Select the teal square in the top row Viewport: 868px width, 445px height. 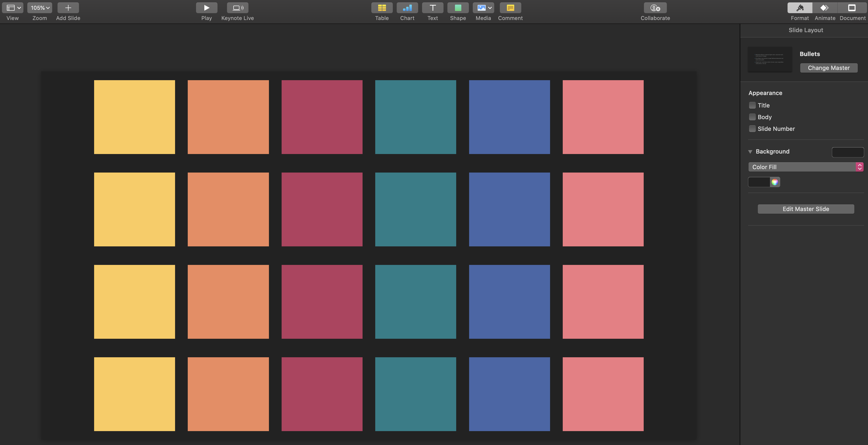[415, 117]
